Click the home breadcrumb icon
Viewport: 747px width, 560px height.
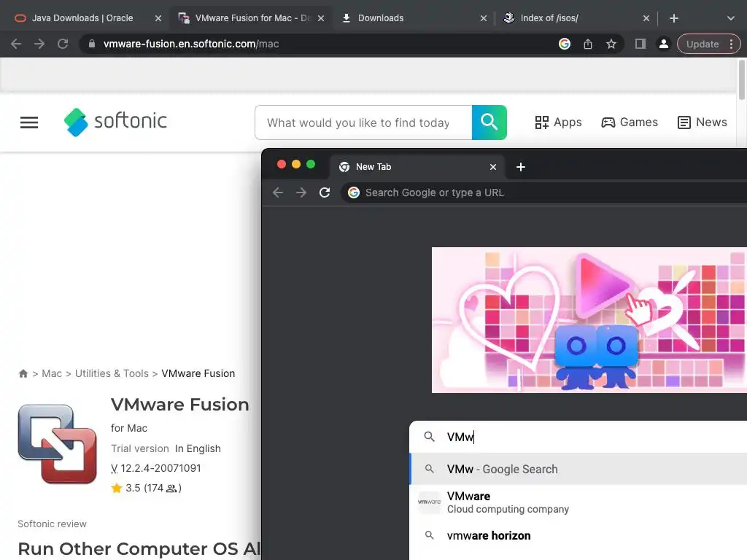click(23, 373)
